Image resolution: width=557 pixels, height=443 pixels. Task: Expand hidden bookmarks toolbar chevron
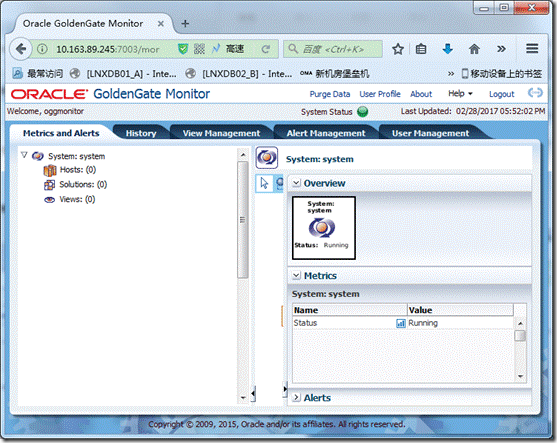tap(450, 74)
